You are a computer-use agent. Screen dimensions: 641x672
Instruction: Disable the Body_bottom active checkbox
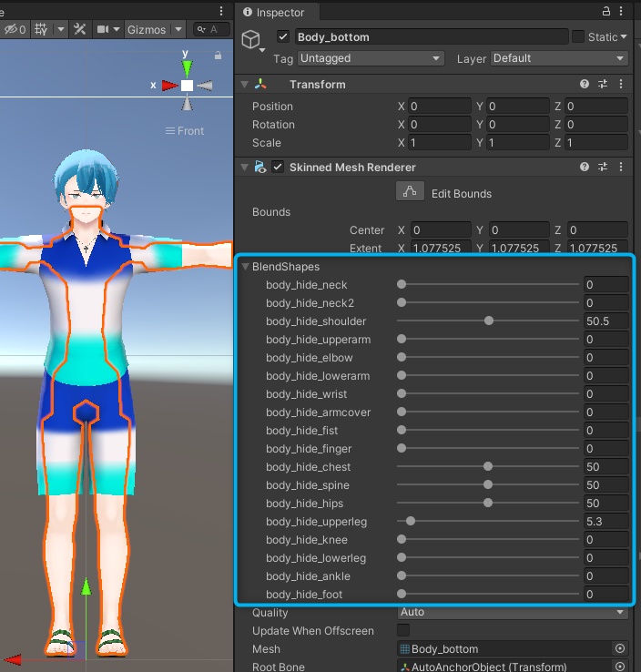[283, 37]
